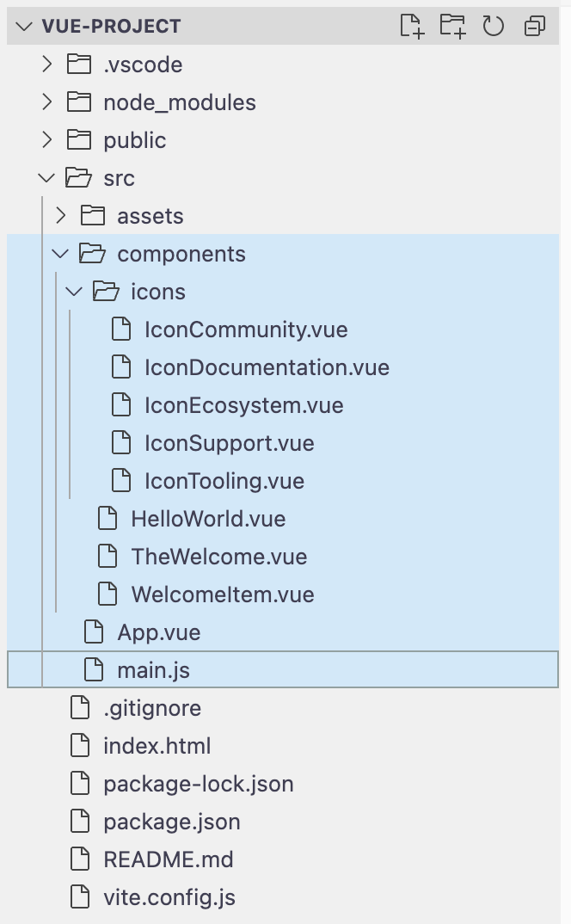The width and height of the screenshot is (571, 924).
Task: Collapse all folders in Explorer
Action: [534, 27]
